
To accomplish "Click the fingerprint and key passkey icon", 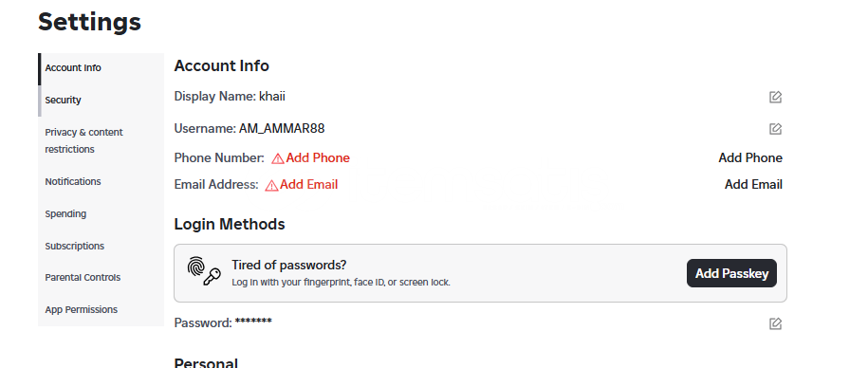I will (x=204, y=271).
